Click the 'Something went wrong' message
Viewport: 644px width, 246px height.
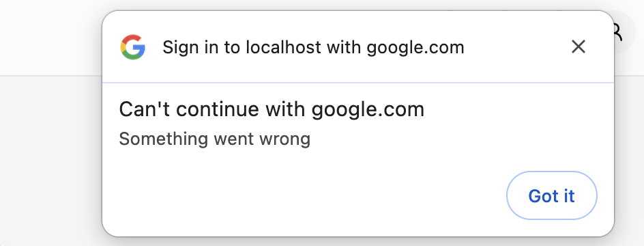click(x=215, y=139)
